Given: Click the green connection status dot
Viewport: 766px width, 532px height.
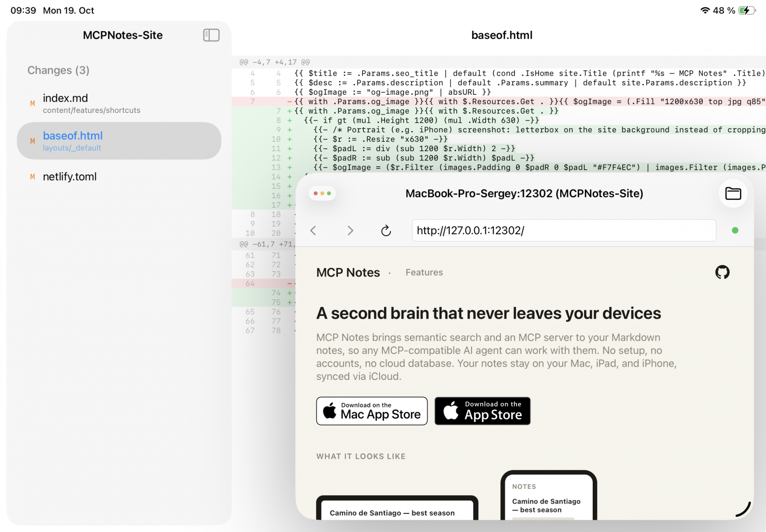Looking at the screenshot, I should pos(735,230).
